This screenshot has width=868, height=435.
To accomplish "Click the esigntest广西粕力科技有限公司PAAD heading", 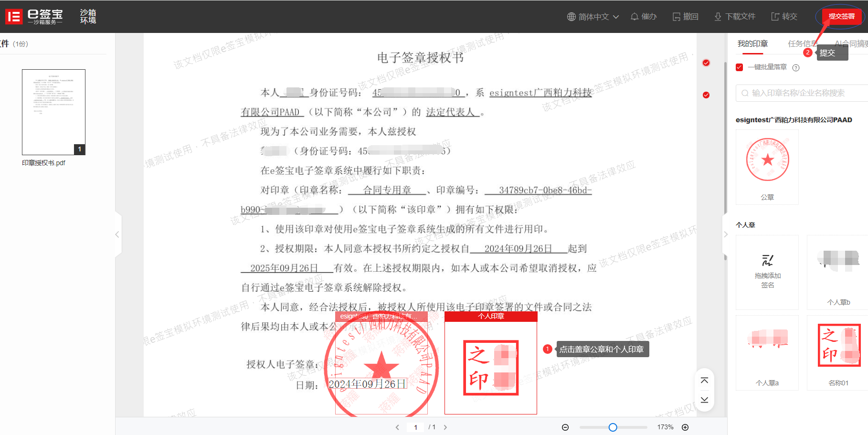I will (794, 120).
